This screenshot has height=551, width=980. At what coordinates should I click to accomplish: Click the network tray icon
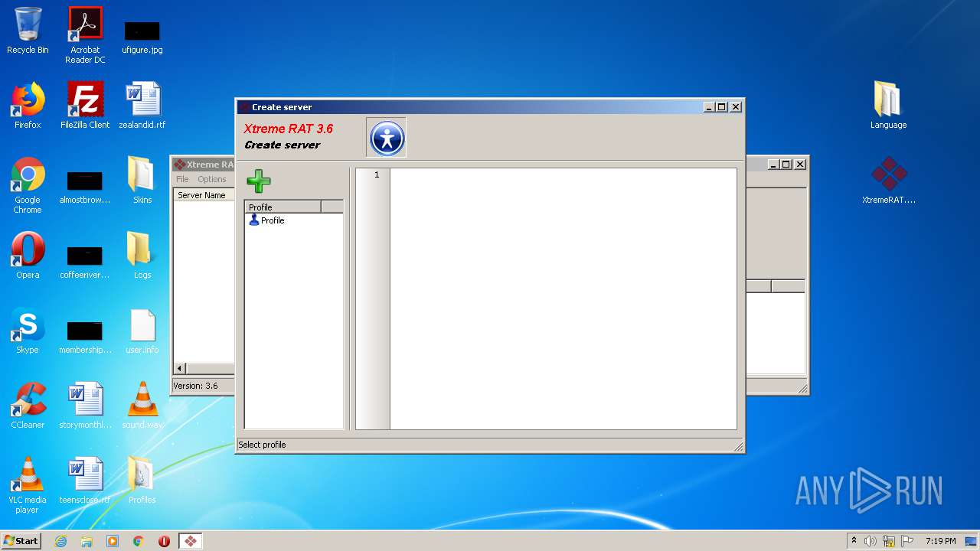click(889, 541)
